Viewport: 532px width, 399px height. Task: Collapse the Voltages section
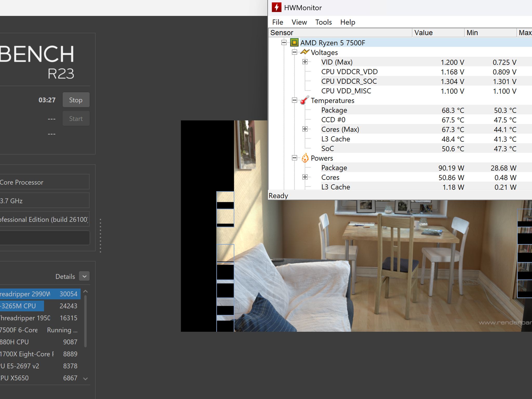pyautogui.click(x=294, y=52)
